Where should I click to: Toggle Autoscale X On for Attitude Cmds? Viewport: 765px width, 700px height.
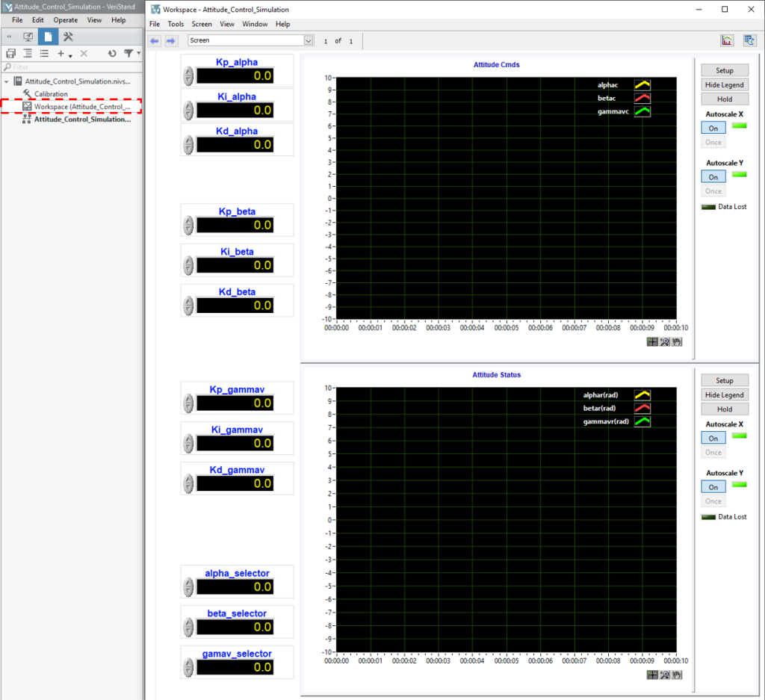pyautogui.click(x=713, y=128)
